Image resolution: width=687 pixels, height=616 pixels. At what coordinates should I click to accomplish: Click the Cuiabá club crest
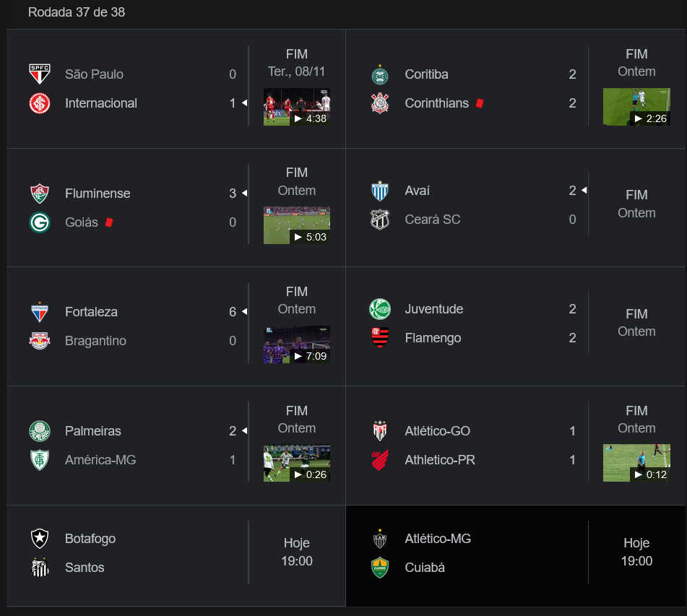380,568
